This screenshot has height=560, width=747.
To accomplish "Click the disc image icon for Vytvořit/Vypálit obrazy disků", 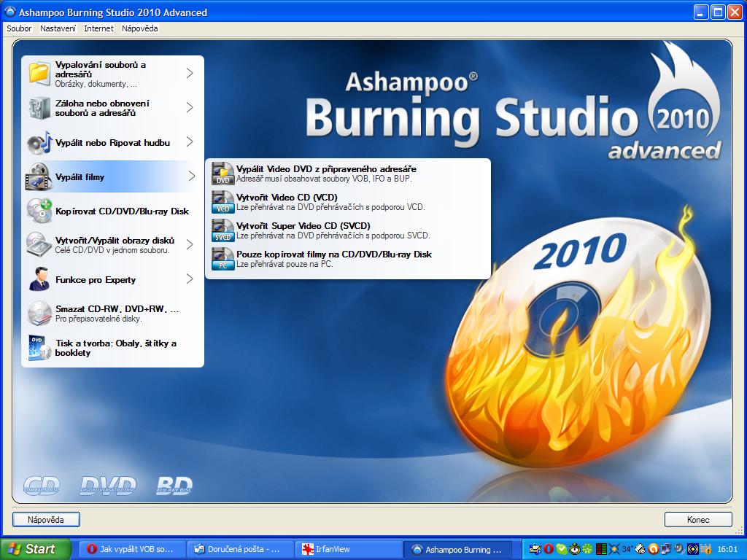I will (x=39, y=244).
